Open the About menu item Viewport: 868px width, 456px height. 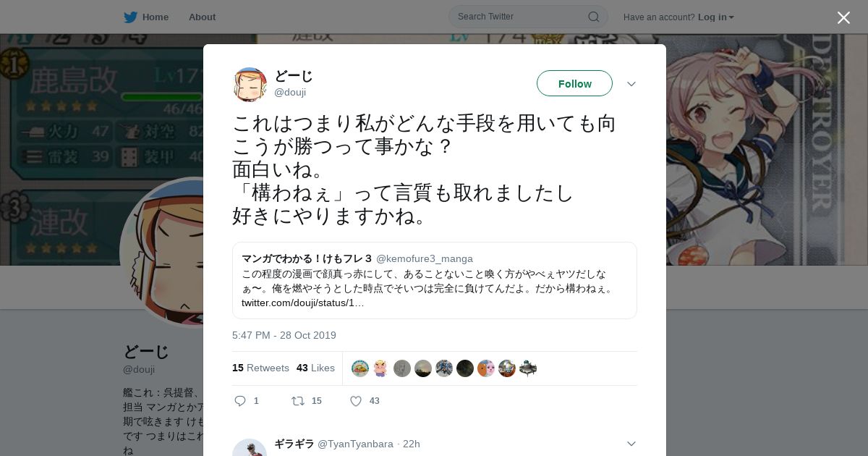(x=202, y=17)
